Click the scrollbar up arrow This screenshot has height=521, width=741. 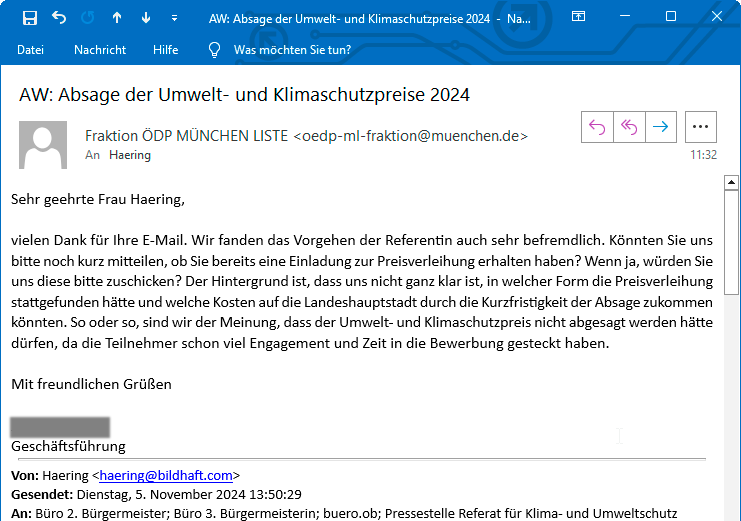click(731, 182)
